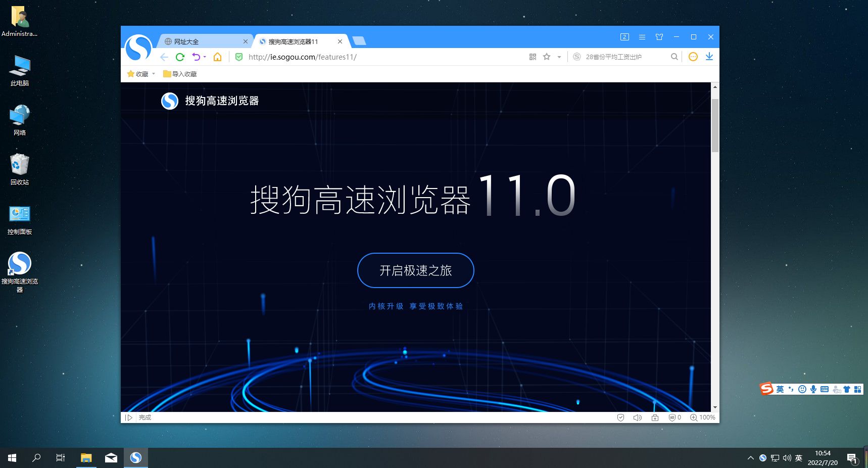
Task: Click the green refresh page icon
Action: [180, 57]
